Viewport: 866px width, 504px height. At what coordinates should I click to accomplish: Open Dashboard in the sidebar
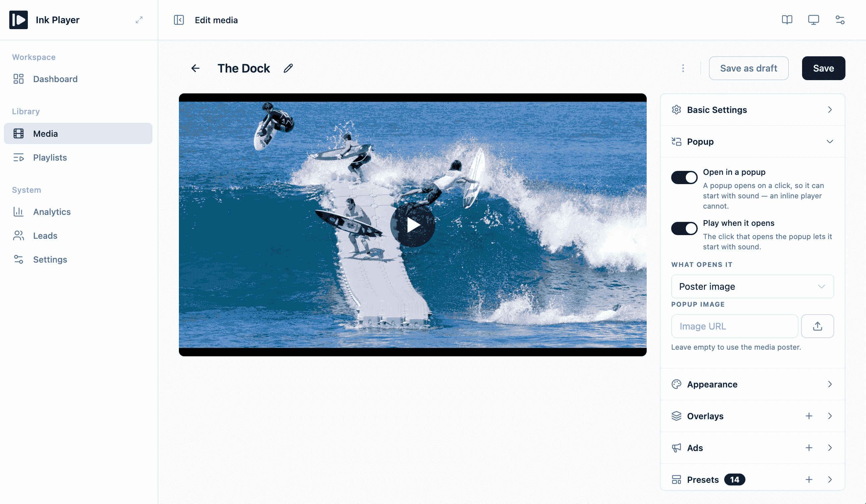tap(78, 79)
